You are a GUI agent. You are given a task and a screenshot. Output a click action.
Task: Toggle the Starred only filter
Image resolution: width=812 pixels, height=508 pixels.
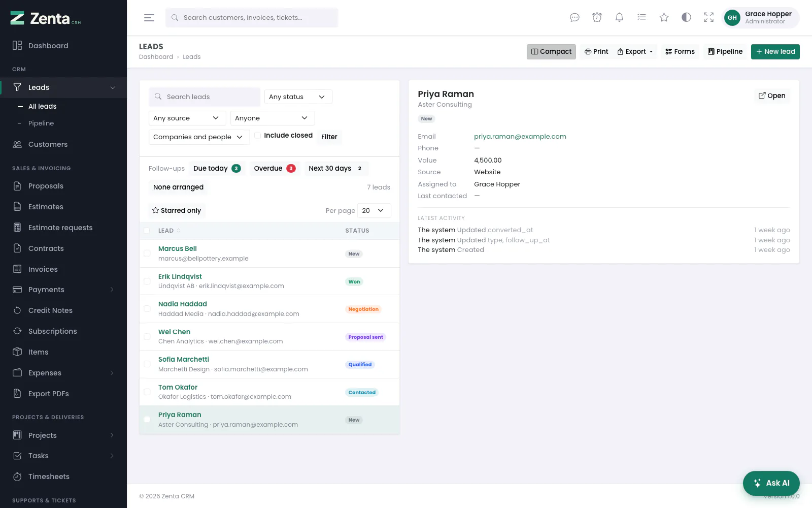click(177, 210)
